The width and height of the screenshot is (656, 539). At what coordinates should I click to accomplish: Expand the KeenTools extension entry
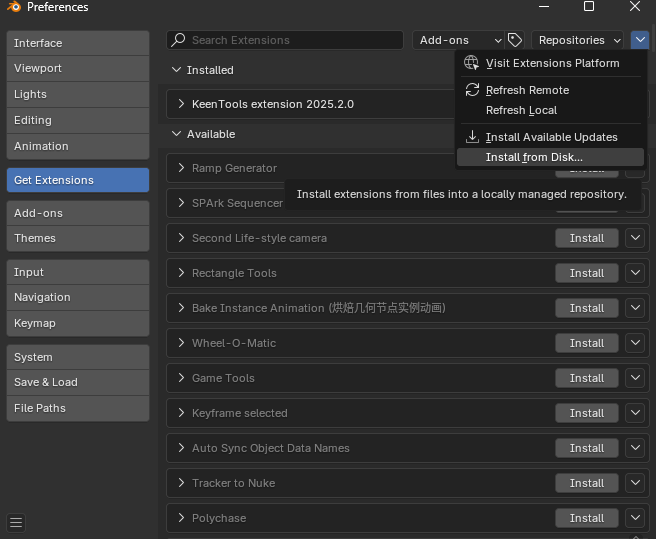click(181, 104)
